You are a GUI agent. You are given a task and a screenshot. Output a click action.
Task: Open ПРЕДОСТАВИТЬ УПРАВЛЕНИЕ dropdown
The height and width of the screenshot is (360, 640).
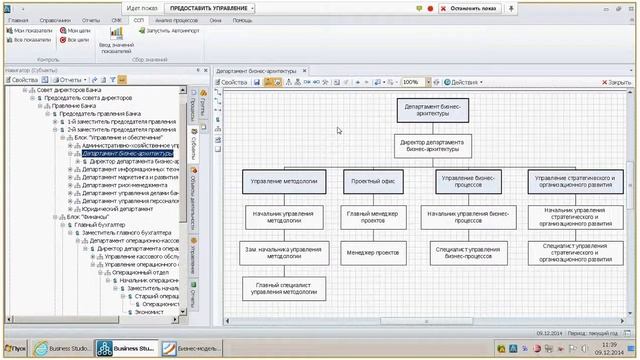(210, 9)
